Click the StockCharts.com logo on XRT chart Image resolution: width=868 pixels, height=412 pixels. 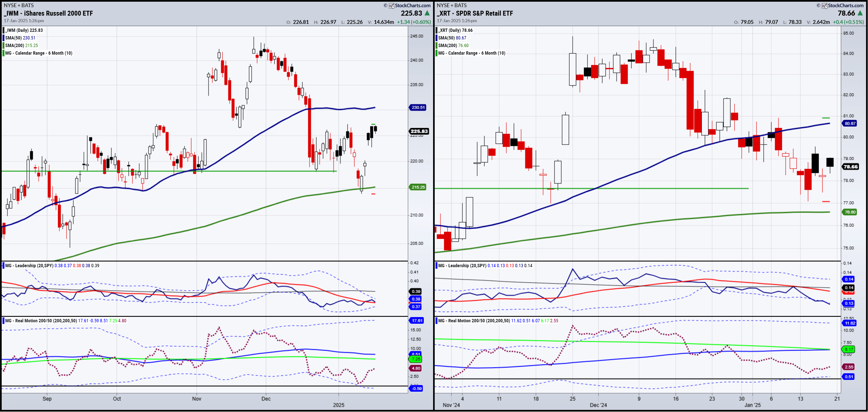point(842,5)
